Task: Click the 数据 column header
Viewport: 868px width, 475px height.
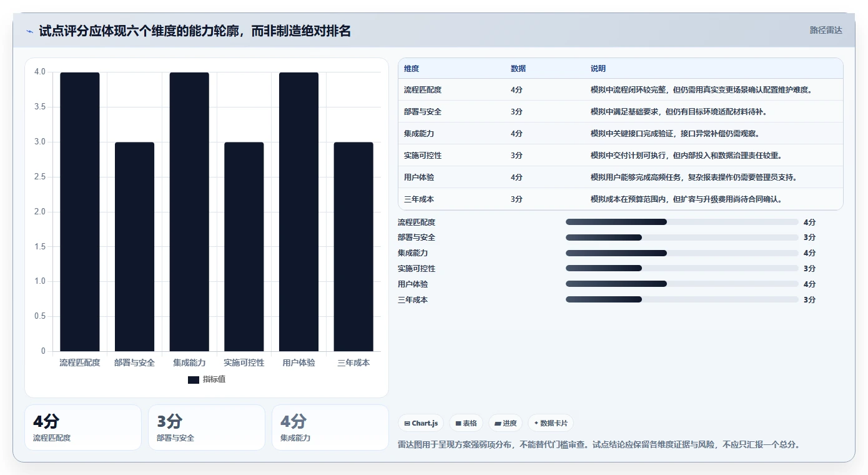Action: click(x=518, y=69)
